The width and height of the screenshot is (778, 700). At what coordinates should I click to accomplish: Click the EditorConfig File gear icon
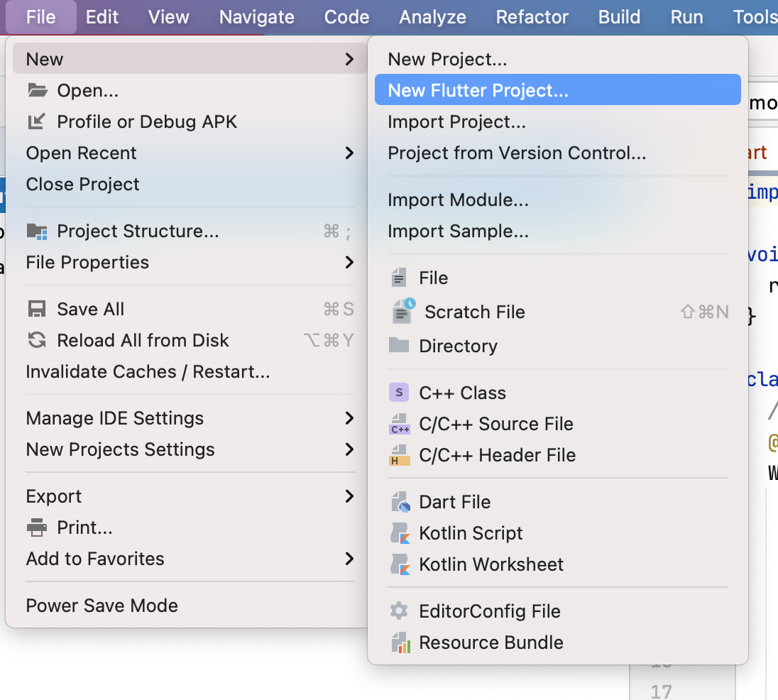(x=399, y=611)
